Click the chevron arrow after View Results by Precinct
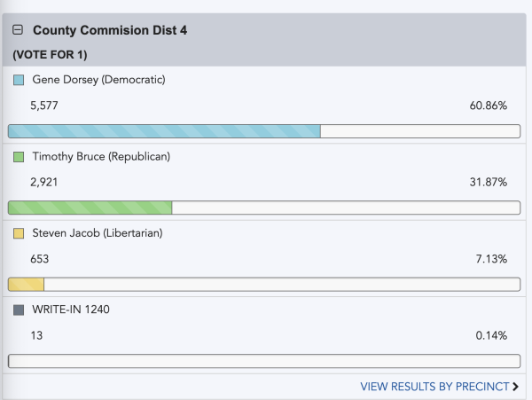 point(515,386)
